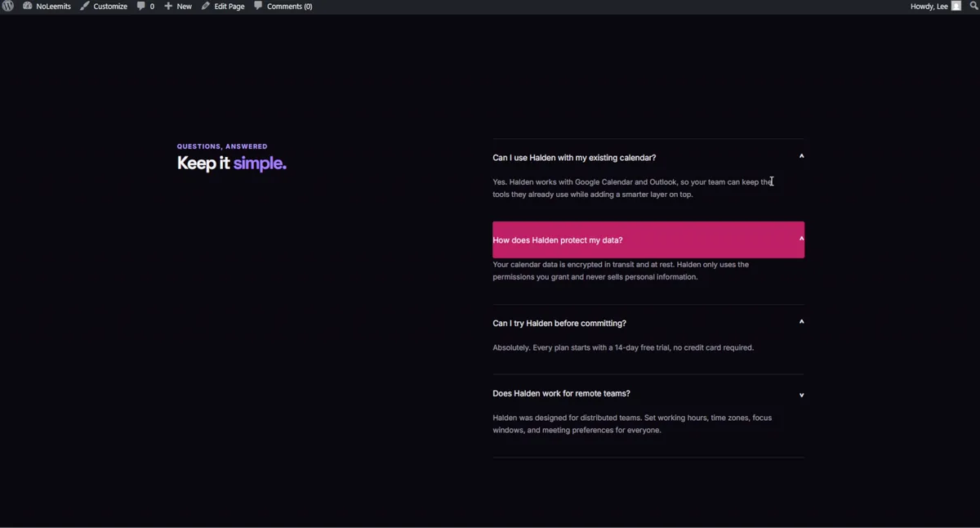Viewport: 980px width, 528px height.
Task: Click Edit Page in admin bar
Action: click(223, 6)
